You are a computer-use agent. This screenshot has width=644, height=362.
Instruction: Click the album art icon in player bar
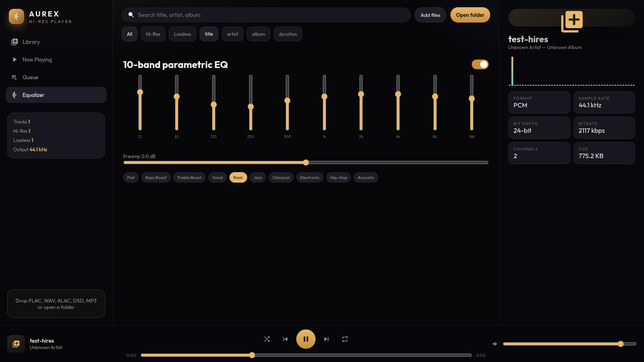[16, 344]
